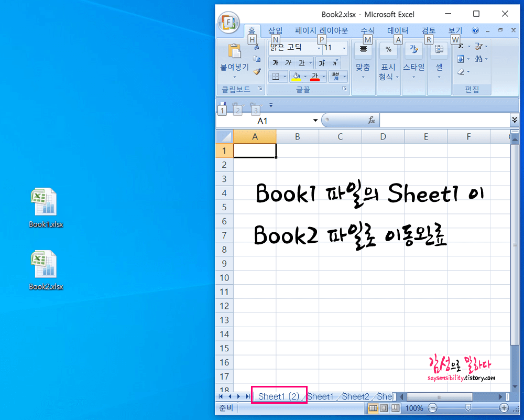
Task: Click into the formula bar input
Action: 444,121
